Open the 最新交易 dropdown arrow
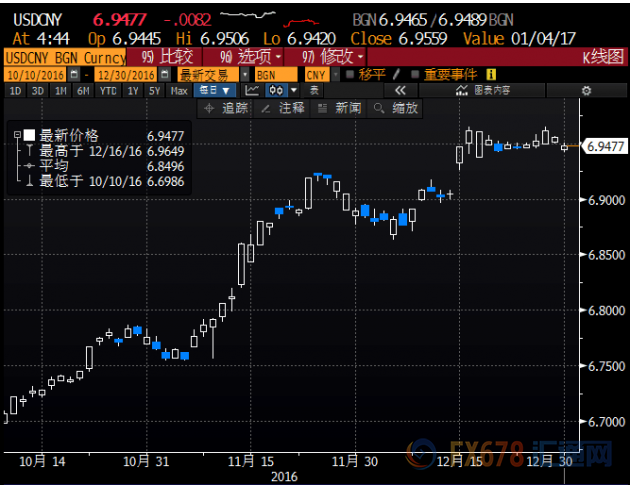 tap(244, 75)
